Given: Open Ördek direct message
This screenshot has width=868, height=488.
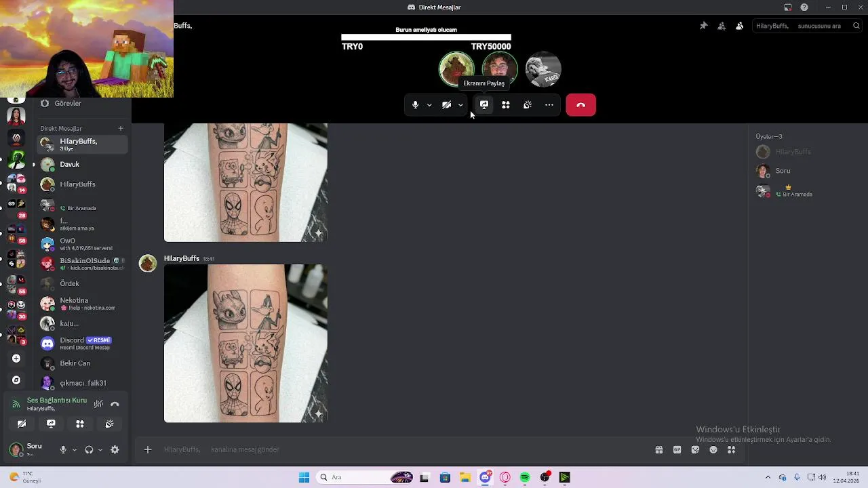Looking at the screenshot, I should click(x=83, y=283).
